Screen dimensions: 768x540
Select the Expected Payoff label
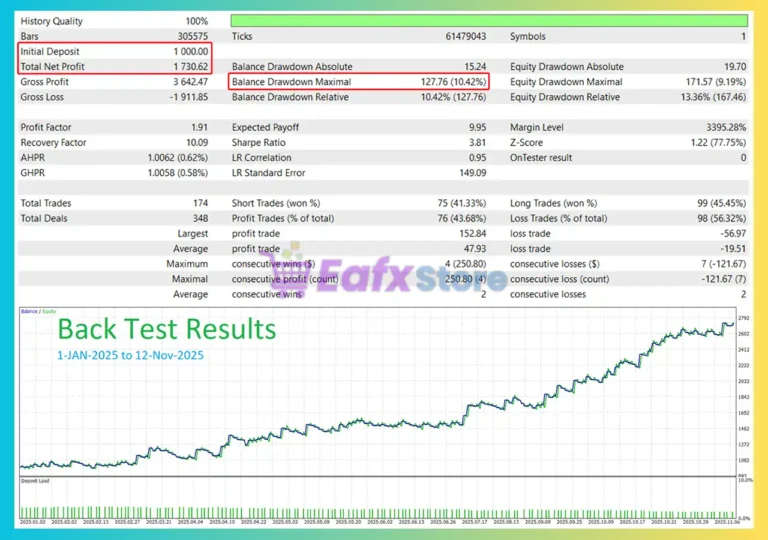pos(265,127)
